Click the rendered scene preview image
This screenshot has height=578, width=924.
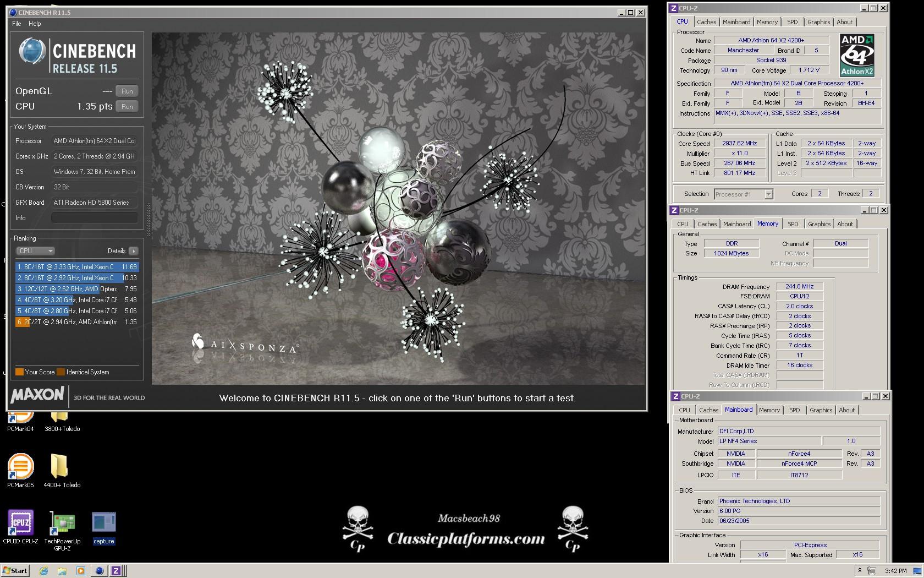click(x=399, y=209)
